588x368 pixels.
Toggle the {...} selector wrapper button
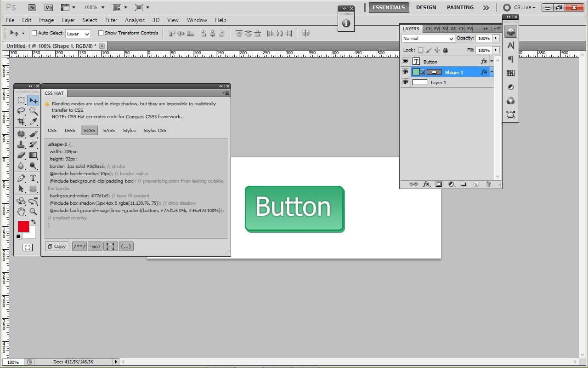pyautogui.click(x=126, y=247)
